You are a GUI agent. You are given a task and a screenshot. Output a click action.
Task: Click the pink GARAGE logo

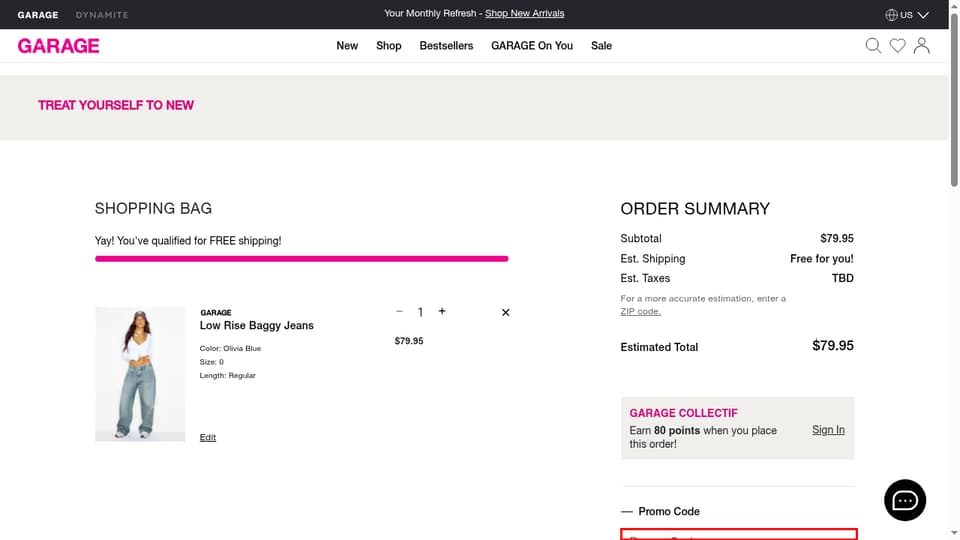click(58, 46)
